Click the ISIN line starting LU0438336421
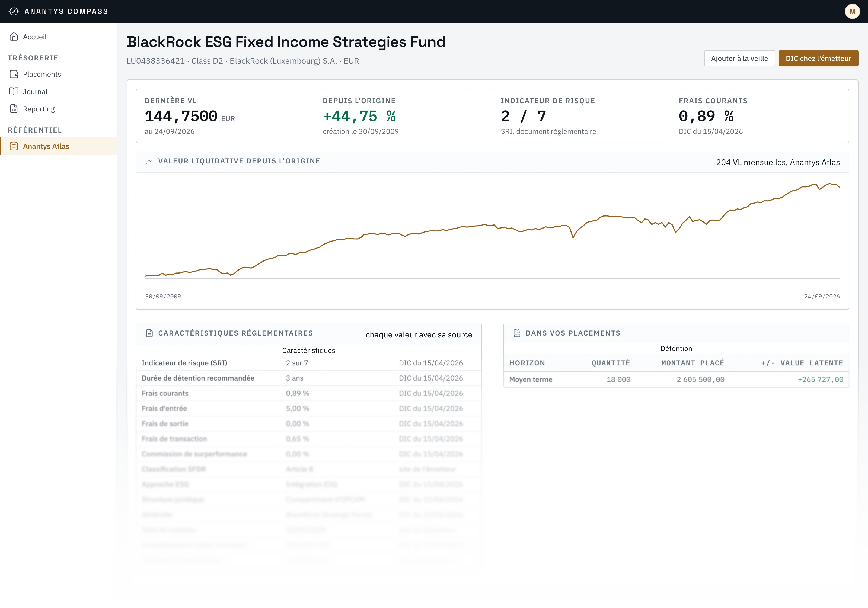The height and width of the screenshot is (608, 868). [x=243, y=61]
